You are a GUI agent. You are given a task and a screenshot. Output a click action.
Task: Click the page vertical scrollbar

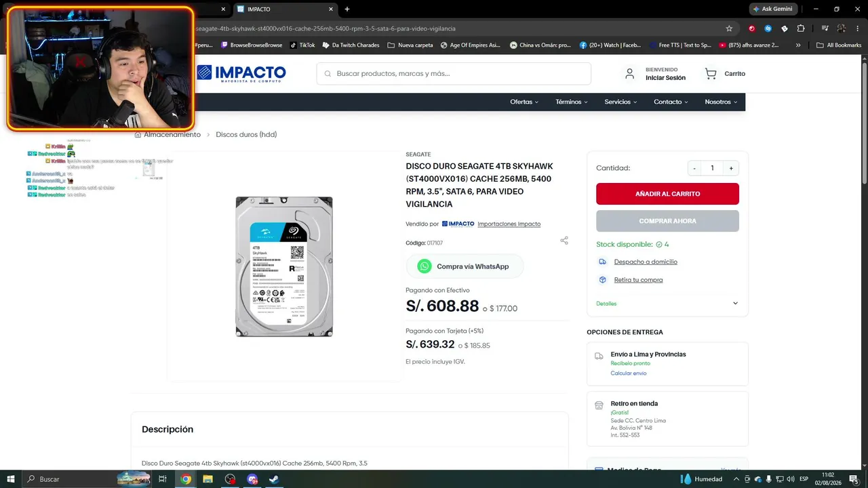(x=864, y=122)
